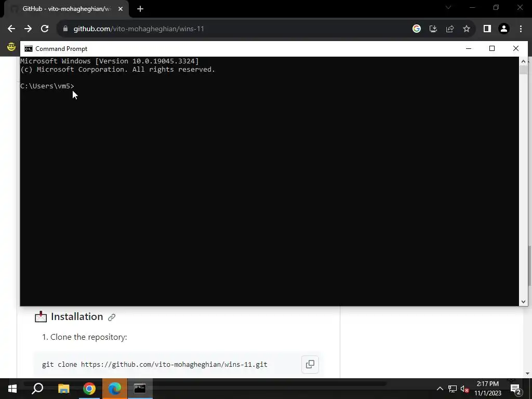Click the Microsoft Corporation copyright line
The width and height of the screenshot is (532, 399).
pos(118,70)
